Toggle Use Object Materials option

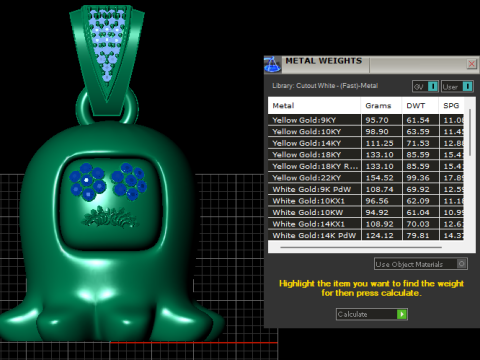(421, 264)
